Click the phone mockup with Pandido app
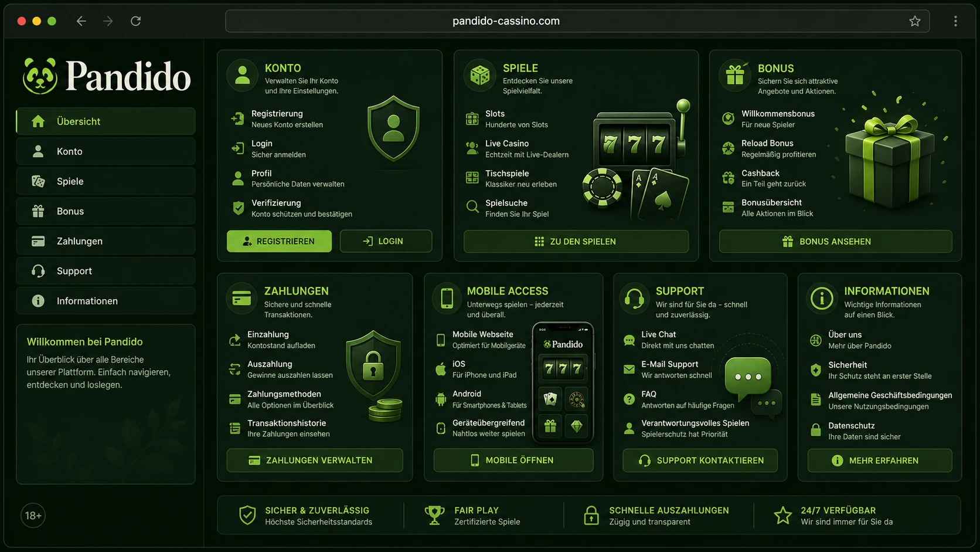The width and height of the screenshot is (980, 552). [563, 382]
